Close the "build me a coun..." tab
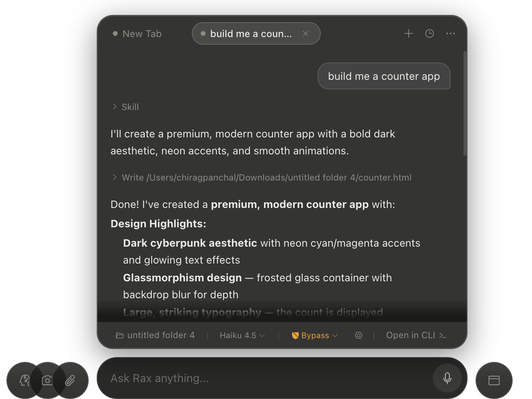The width and height of the screenshot is (532, 399). click(x=305, y=34)
